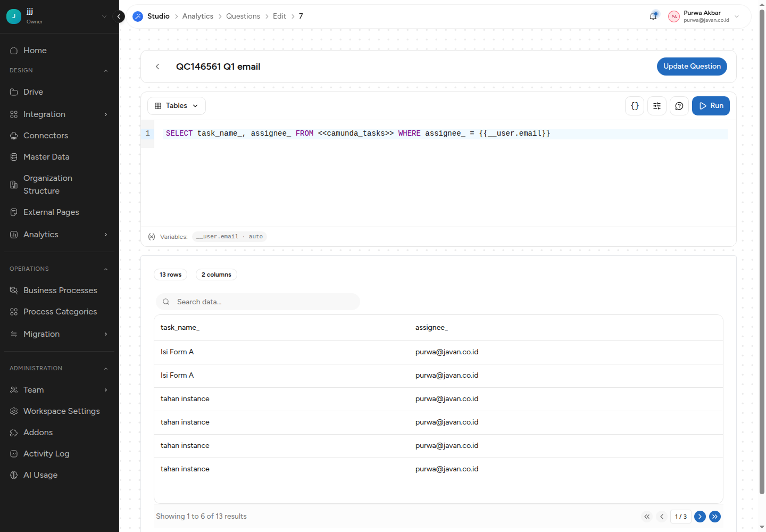Jump to first results page
This screenshot has width=766, height=532.
click(x=647, y=517)
